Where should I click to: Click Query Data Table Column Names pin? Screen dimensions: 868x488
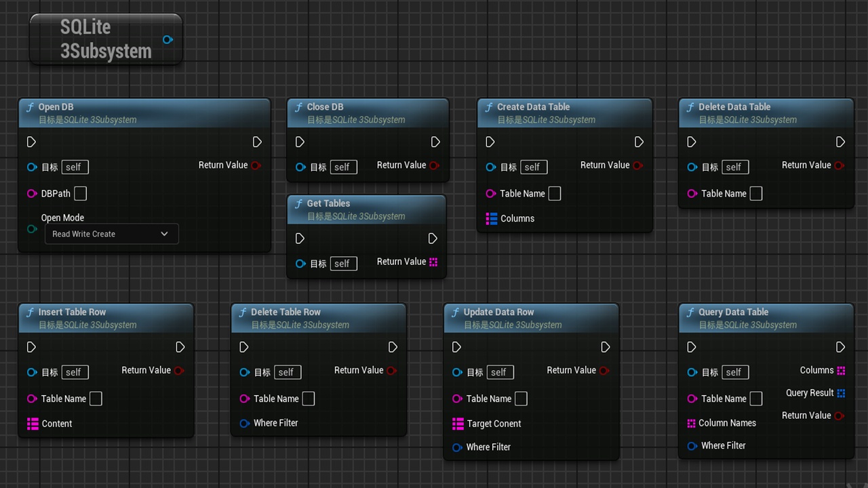(692, 423)
